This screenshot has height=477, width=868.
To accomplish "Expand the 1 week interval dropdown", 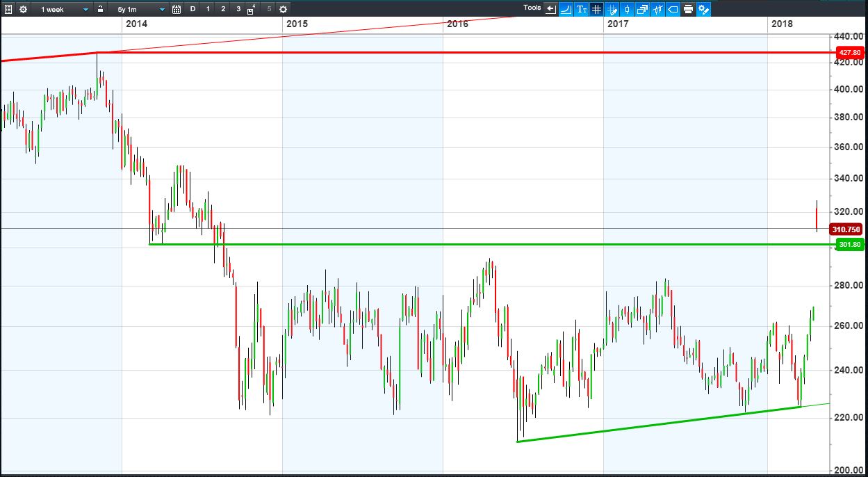I will coord(63,10).
